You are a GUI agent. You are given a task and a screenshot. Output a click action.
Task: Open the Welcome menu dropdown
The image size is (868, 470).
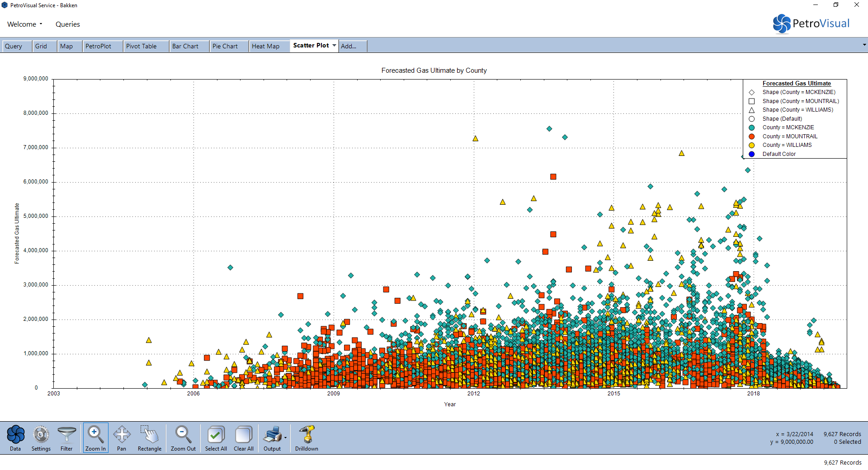pyautogui.click(x=24, y=24)
